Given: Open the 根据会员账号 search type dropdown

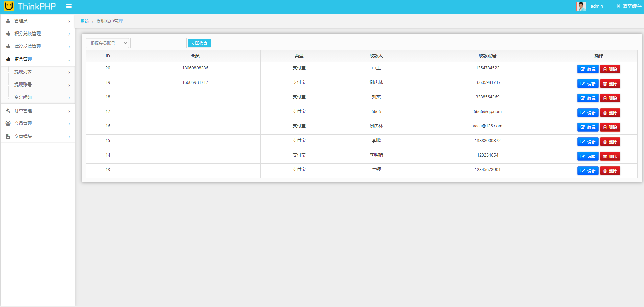Looking at the screenshot, I should point(107,43).
